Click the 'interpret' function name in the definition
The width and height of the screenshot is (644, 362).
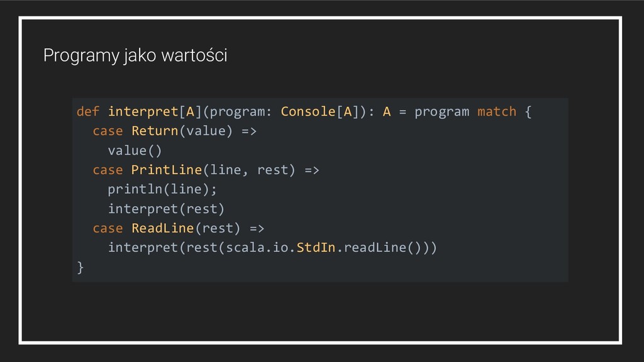143,112
